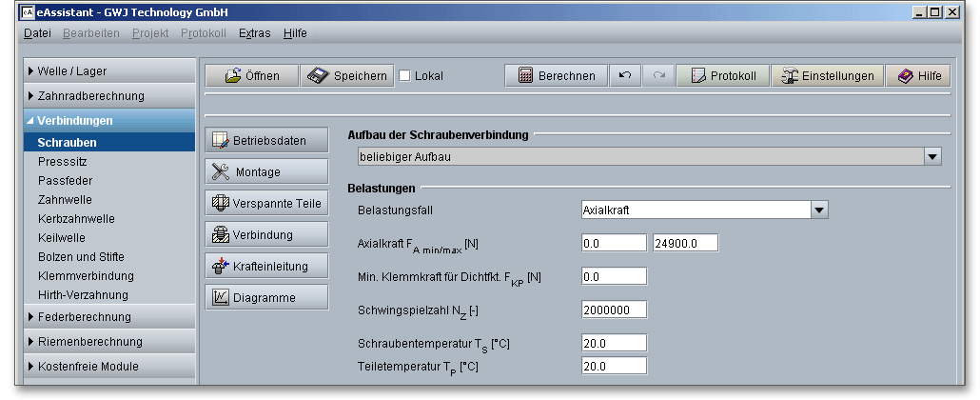The width and height of the screenshot is (980, 400).
Task: Click the undo arrow icon
Action: 624,76
